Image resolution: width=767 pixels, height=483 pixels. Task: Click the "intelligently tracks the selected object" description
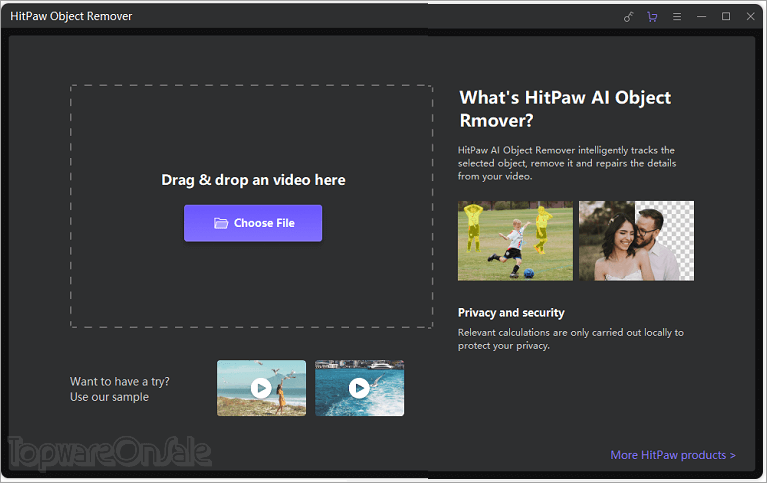click(x=567, y=163)
